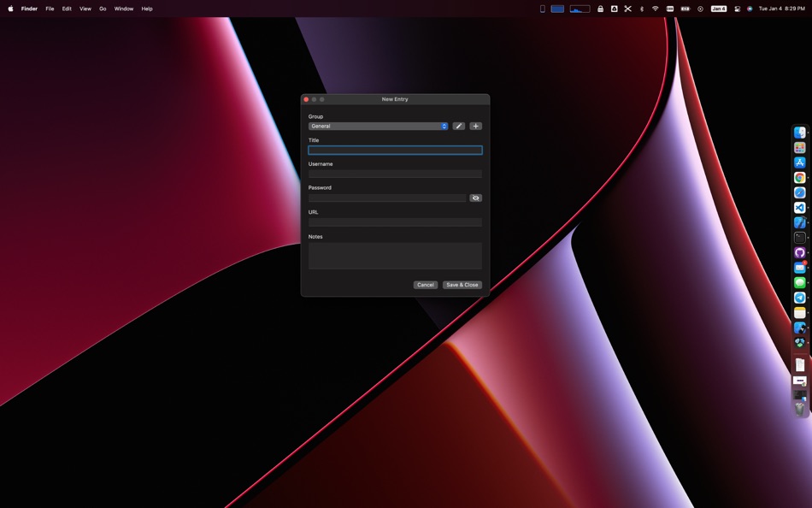The width and height of the screenshot is (812, 508).
Task: Click the phone icon in menu bar
Action: click(542, 9)
